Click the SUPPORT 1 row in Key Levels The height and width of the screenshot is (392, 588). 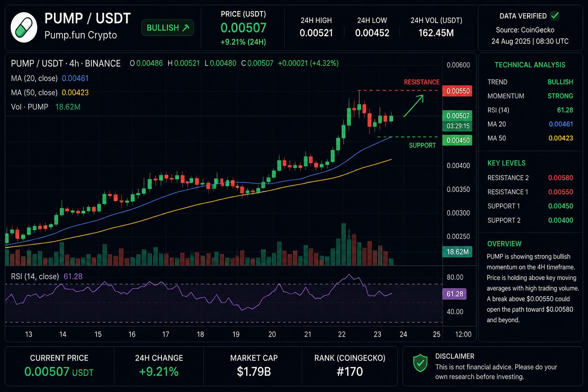[x=530, y=206]
